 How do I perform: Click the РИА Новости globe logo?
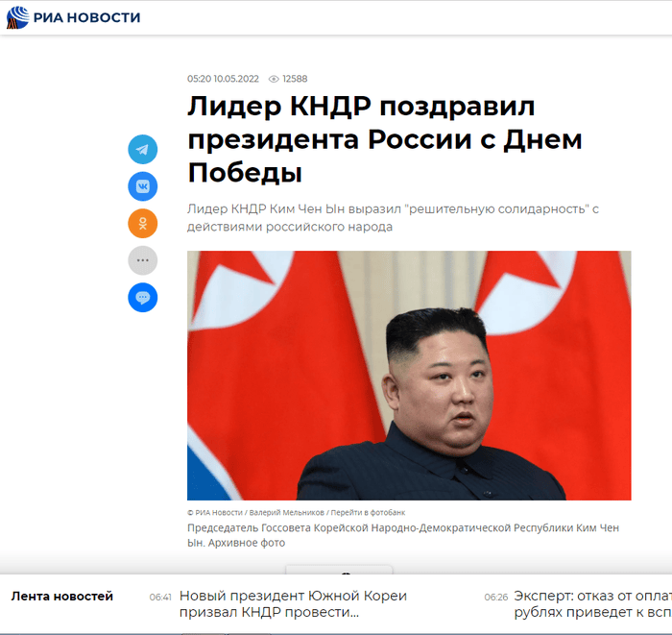17,17
